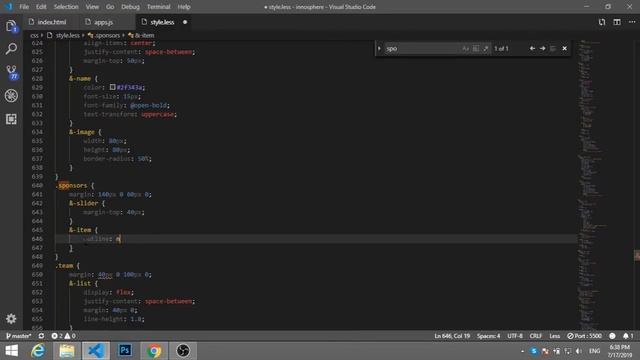The width and height of the screenshot is (640, 360).
Task: Click CRLF end-of-line selector
Action: tap(536, 336)
